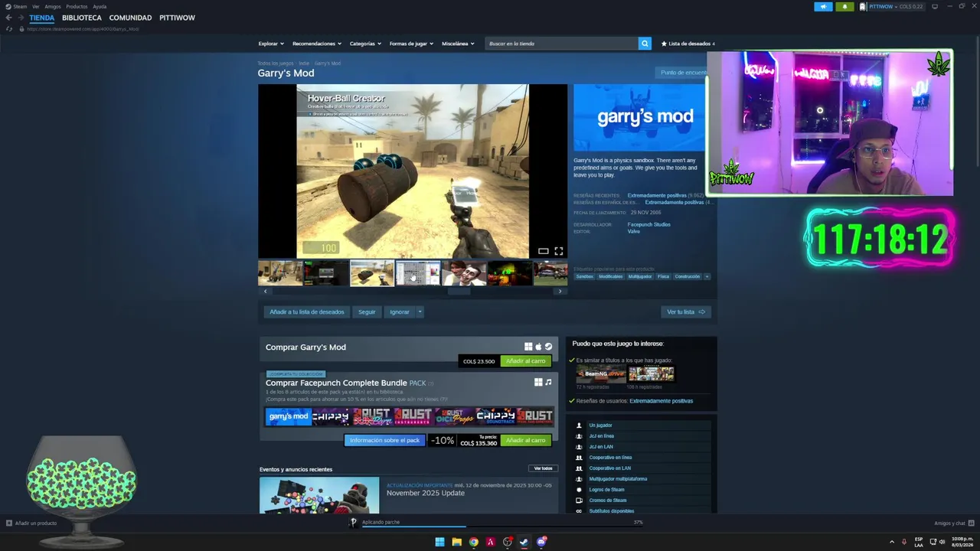Open the arrow dropdown next to Ignorar
Image resolution: width=980 pixels, height=551 pixels.
click(420, 311)
